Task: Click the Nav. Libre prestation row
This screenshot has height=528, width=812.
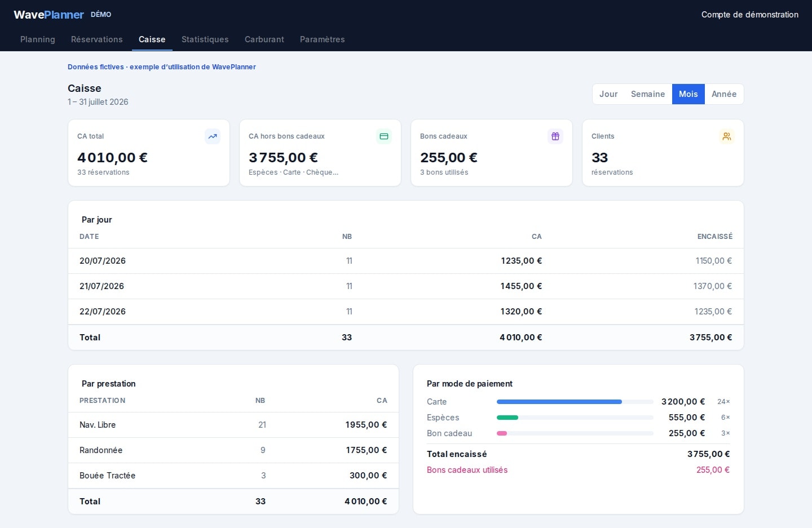Action: pyautogui.click(x=233, y=425)
